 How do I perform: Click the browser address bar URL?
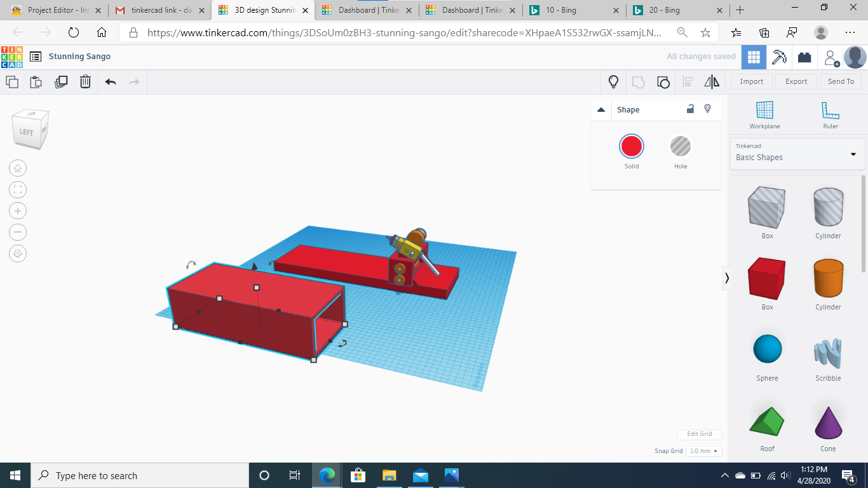pos(404,32)
